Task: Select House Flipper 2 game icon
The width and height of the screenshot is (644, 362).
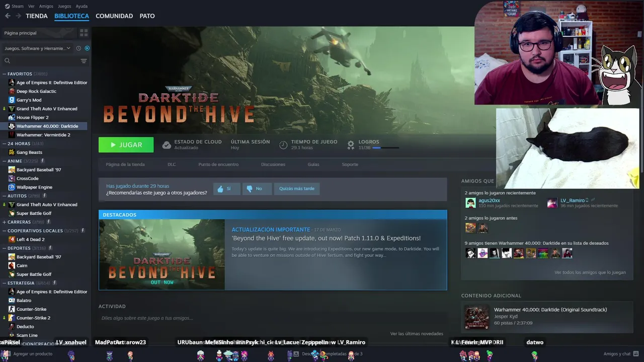Action: coord(12,118)
